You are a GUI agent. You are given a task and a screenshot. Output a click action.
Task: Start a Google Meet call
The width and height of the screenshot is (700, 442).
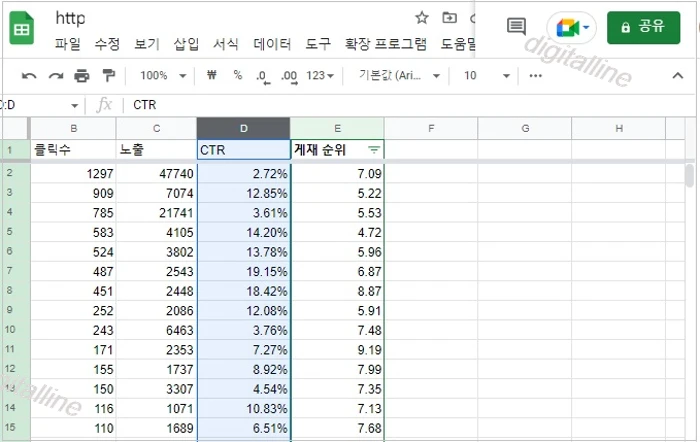(x=571, y=28)
